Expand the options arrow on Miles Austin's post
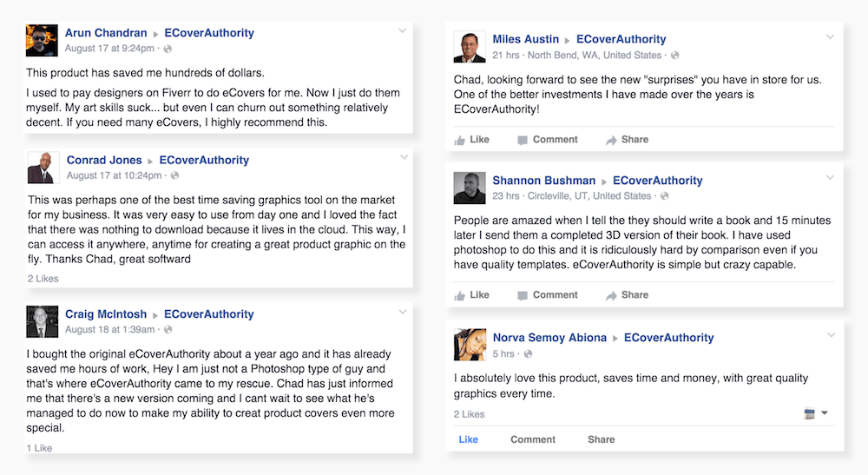This screenshot has height=475, width=868. (x=830, y=36)
